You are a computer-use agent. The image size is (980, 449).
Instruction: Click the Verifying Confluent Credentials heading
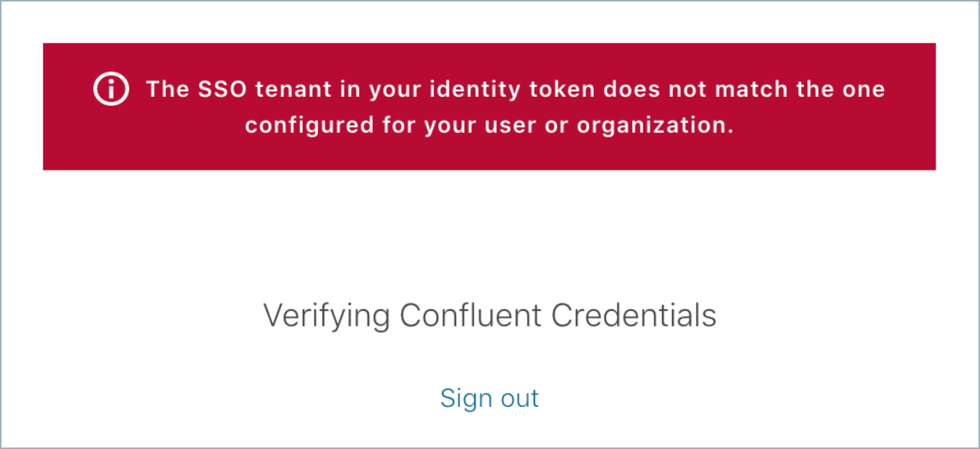(x=489, y=316)
